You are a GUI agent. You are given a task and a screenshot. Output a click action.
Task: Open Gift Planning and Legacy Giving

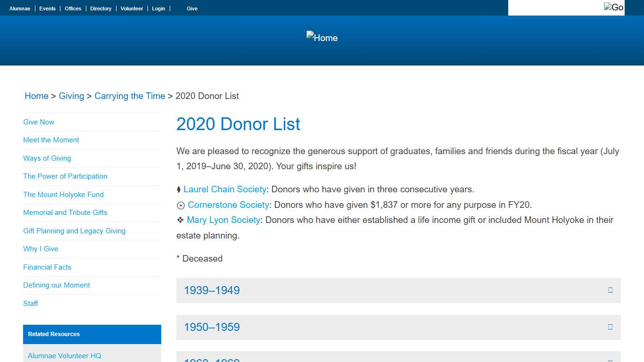point(74,231)
